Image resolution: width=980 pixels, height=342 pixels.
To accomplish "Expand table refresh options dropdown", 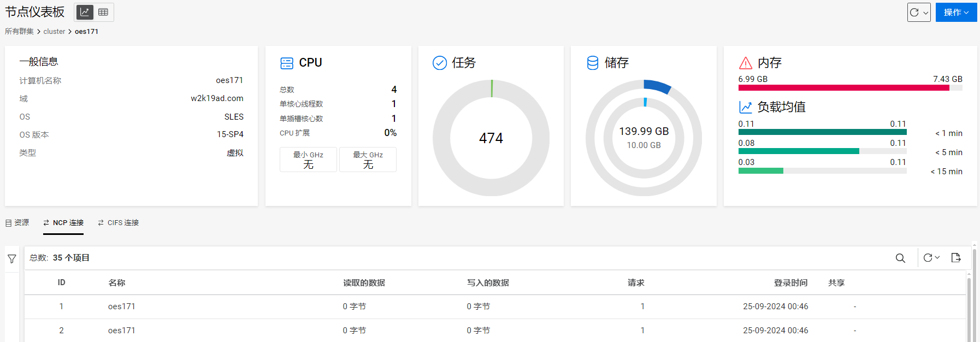I will [931, 258].
